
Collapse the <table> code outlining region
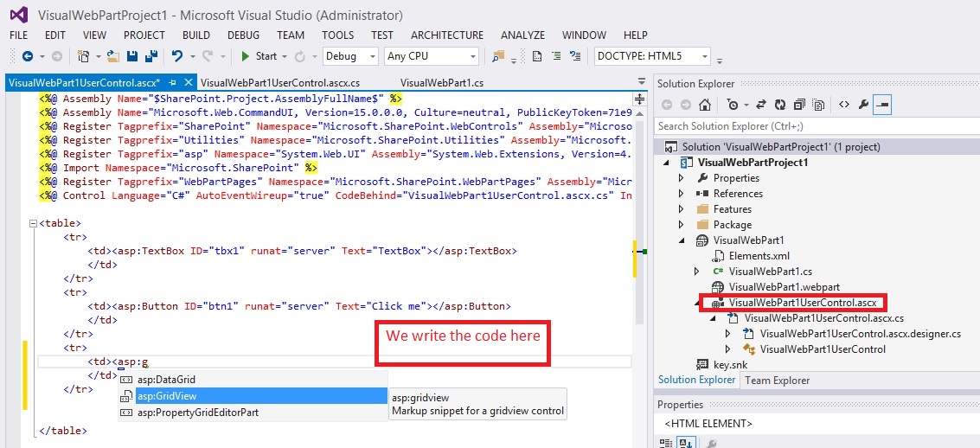[x=33, y=223]
